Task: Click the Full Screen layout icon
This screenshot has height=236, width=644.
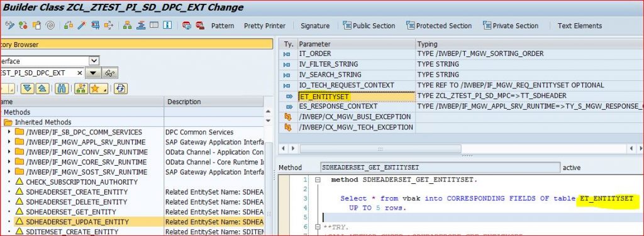Action: (154, 25)
